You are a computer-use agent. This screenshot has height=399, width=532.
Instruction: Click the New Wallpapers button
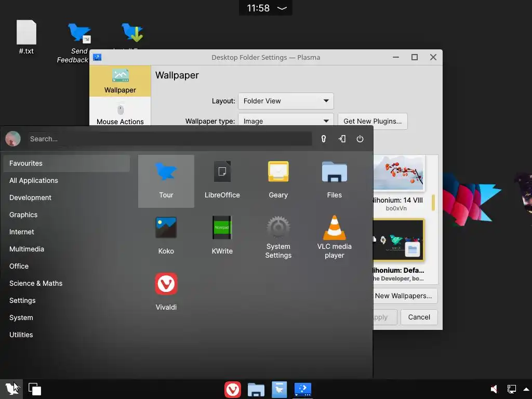[x=405, y=296]
